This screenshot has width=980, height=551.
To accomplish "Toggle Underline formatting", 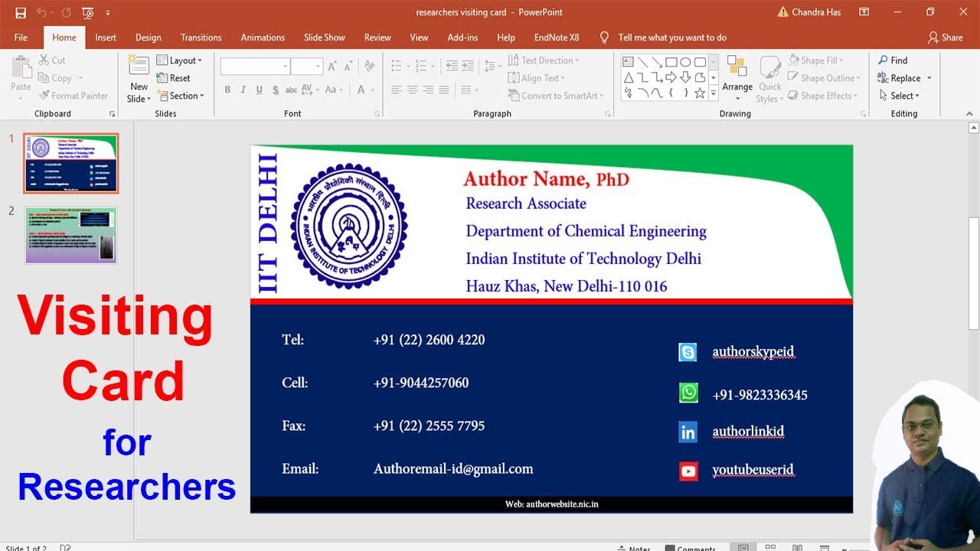I will [259, 90].
